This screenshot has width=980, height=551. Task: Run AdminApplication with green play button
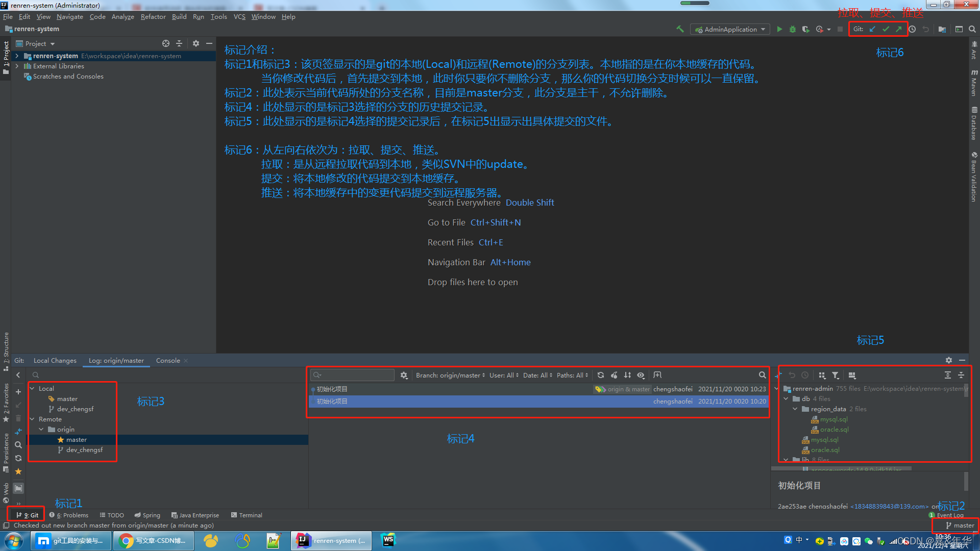click(x=779, y=29)
